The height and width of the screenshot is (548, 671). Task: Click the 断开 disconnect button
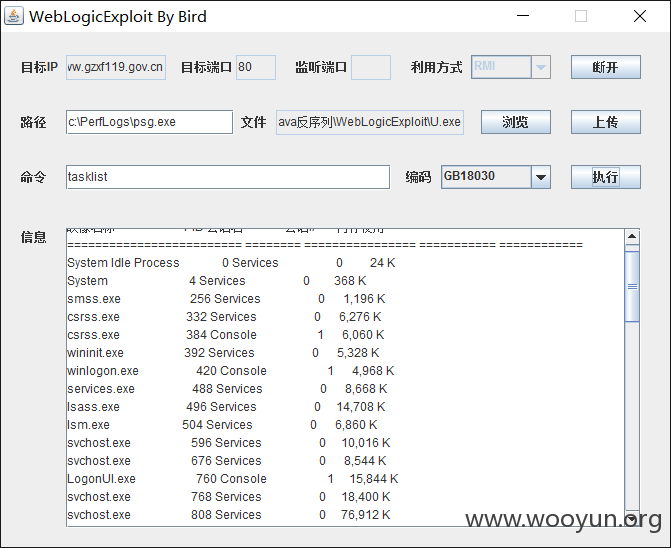click(x=606, y=67)
